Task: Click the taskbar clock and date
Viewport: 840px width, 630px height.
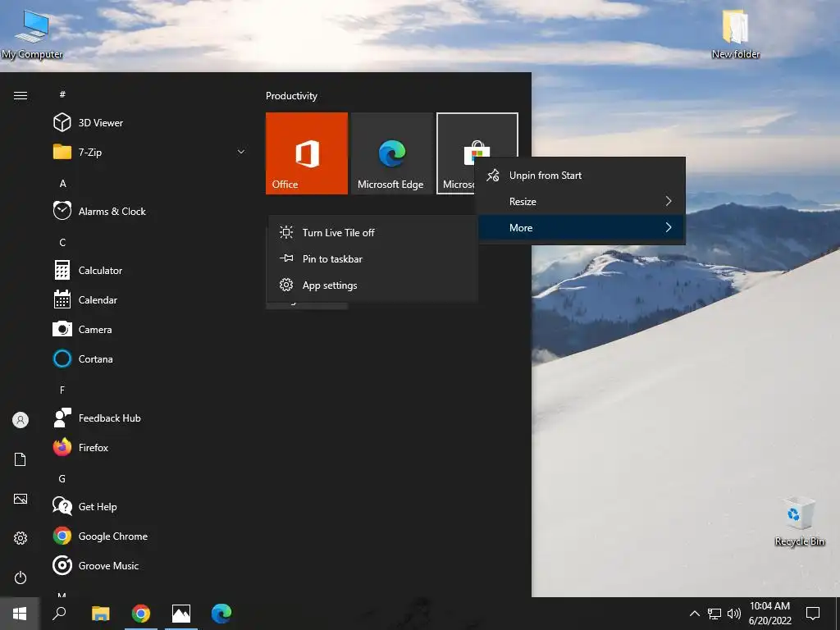Action: point(769,614)
